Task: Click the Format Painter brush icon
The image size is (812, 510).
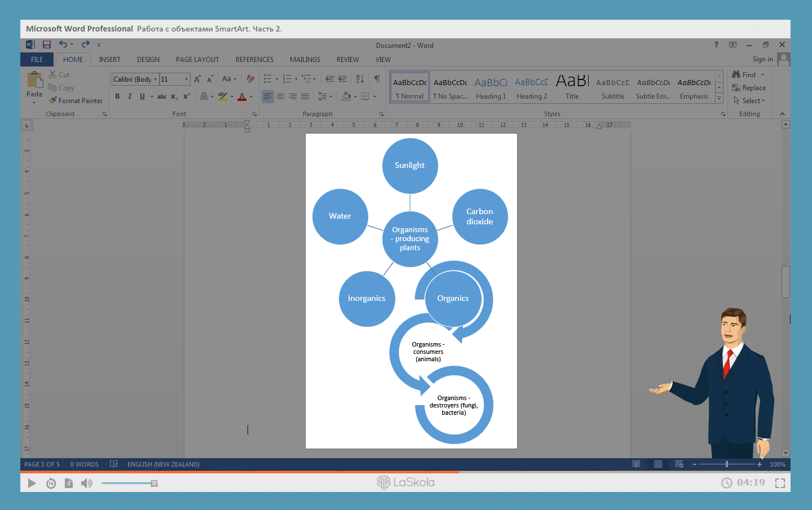Action: [x=53, y=101]
